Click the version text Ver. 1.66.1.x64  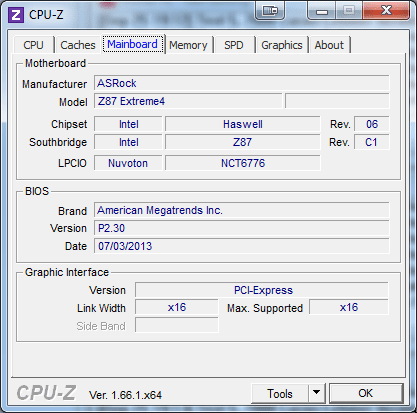click(x=125, y=395)
